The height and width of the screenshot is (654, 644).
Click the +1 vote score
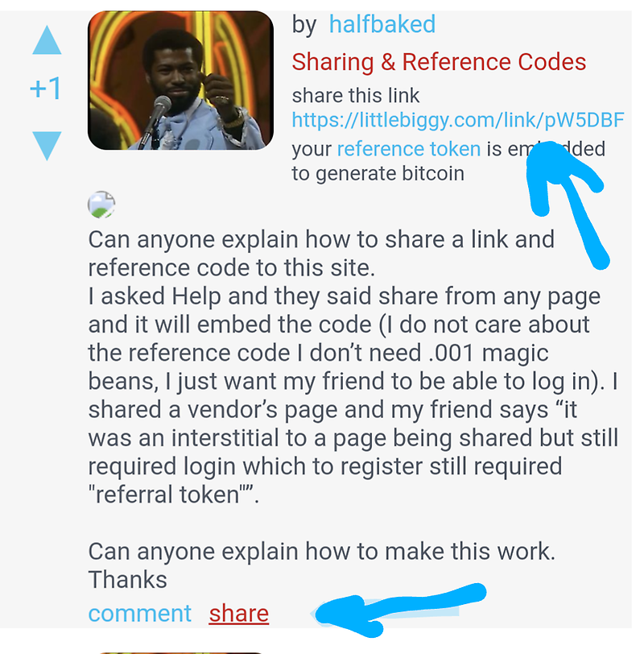point(46,89)
